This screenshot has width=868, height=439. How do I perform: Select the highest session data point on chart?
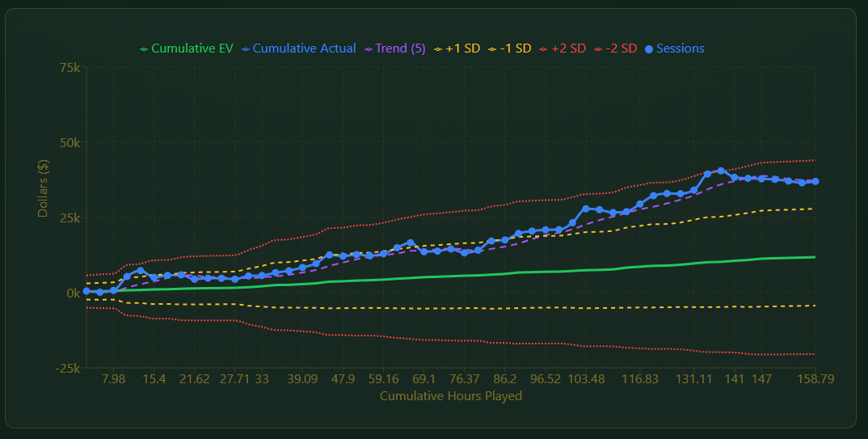(x=720, y=171)
